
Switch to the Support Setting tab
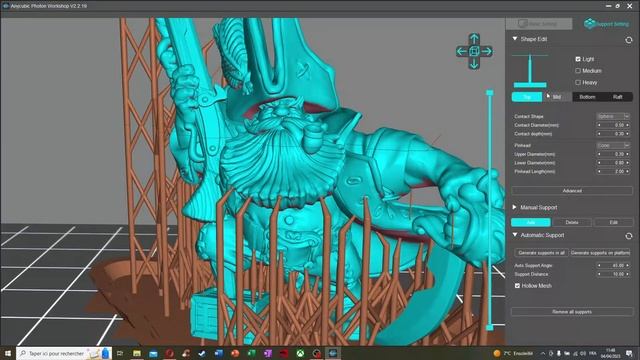click(x=607, y=24)
